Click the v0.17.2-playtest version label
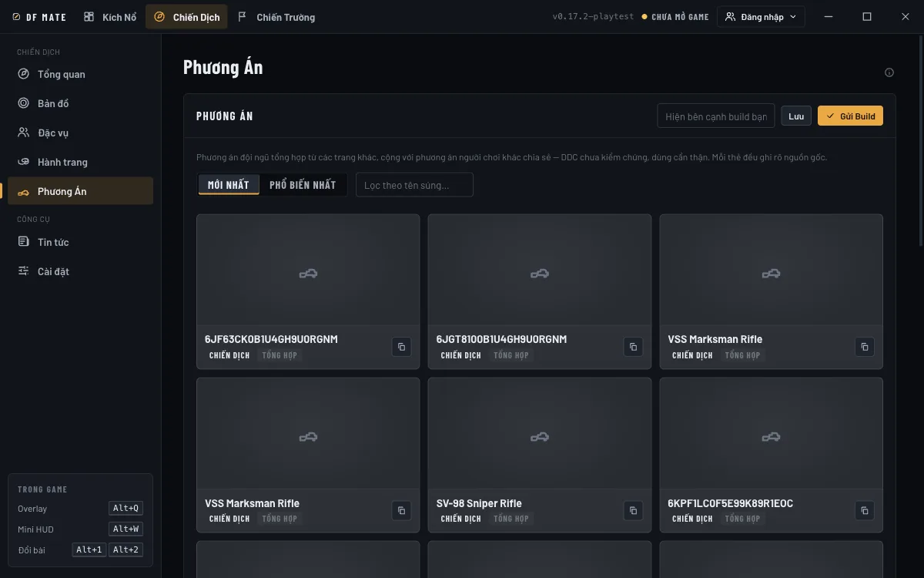Image resolution: width=924 pixels, height=578 pixels. 591,17
